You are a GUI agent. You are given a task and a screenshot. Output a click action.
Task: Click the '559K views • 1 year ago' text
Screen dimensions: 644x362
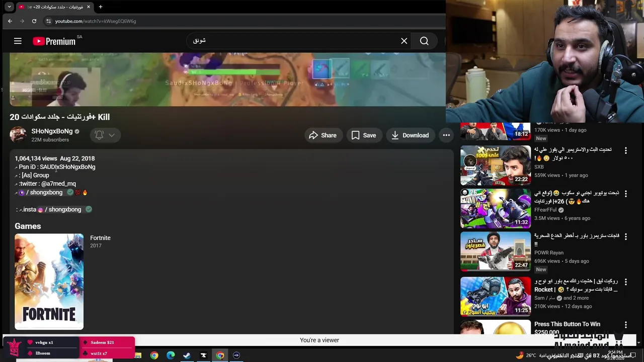tap(561, 175)
